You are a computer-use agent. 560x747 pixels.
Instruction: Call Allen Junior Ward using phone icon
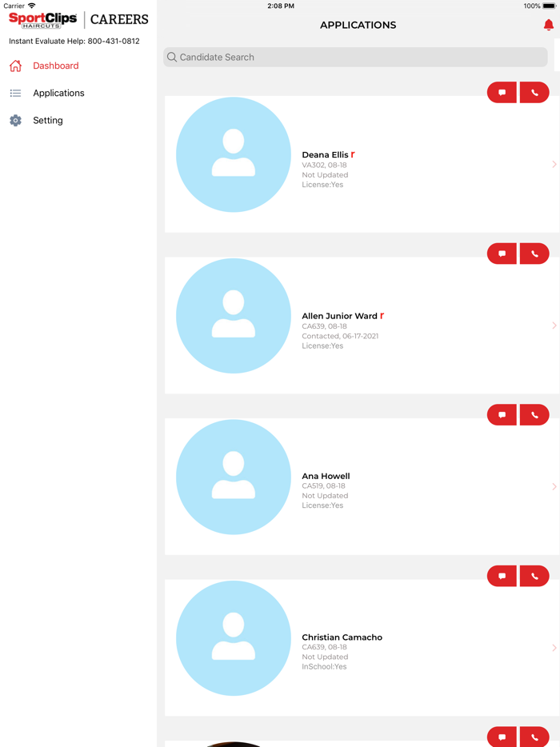click(x=534, y=254)
